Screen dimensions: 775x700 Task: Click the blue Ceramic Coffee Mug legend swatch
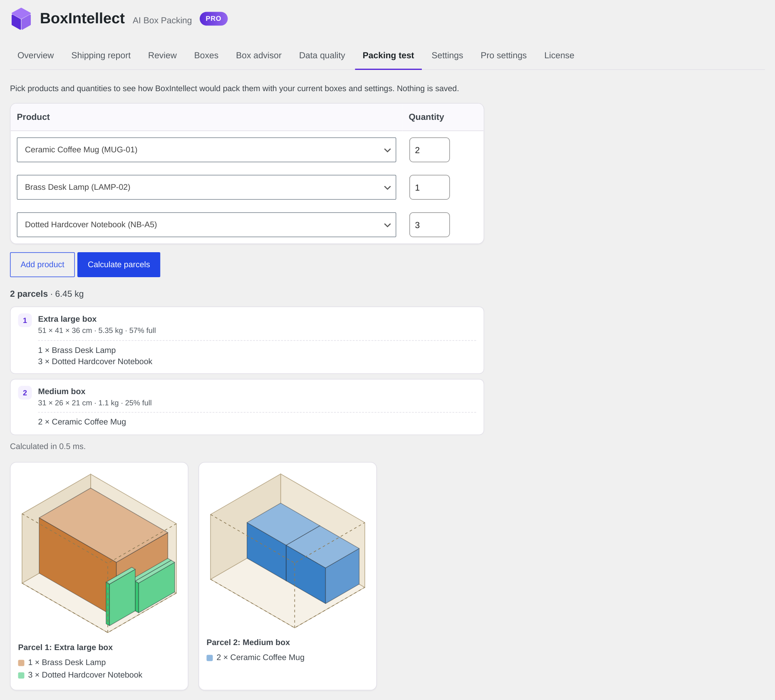[210, 658]
